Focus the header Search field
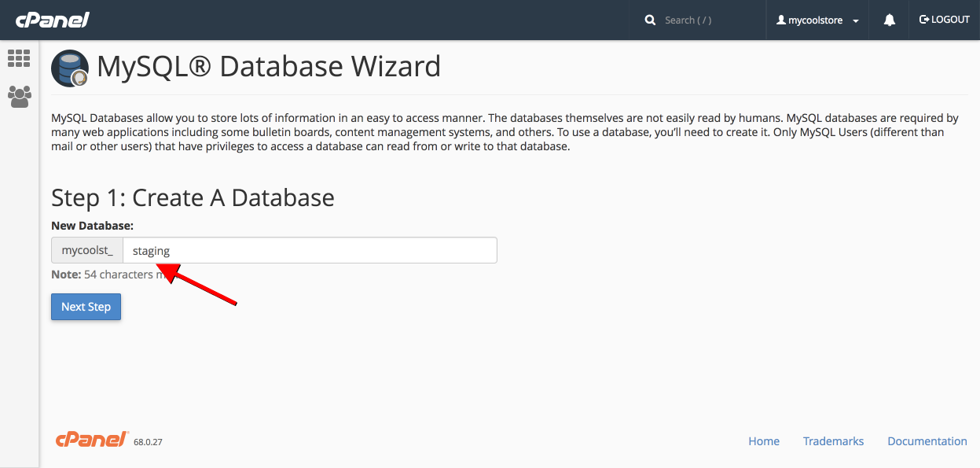Image resolution: width=980 pixels, height=468 pixels. click(x=707, y=20)
